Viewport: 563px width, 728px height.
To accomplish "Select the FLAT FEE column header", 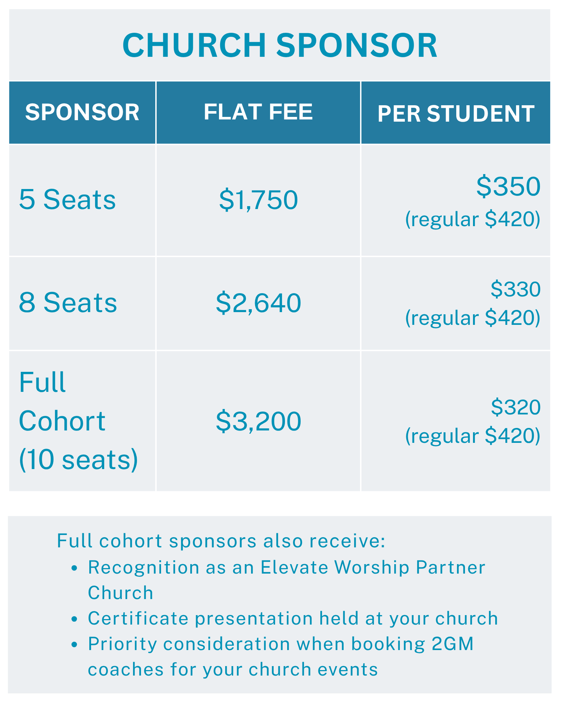I will pyautogui.click(x=258, y=112).
